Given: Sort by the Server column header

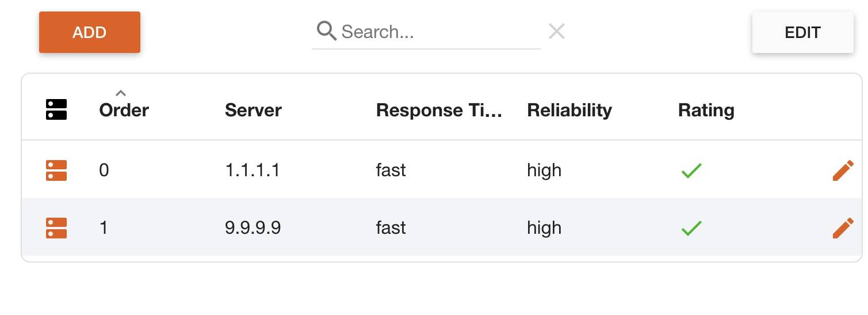Looking at the screenshot, I should [253, 110].
